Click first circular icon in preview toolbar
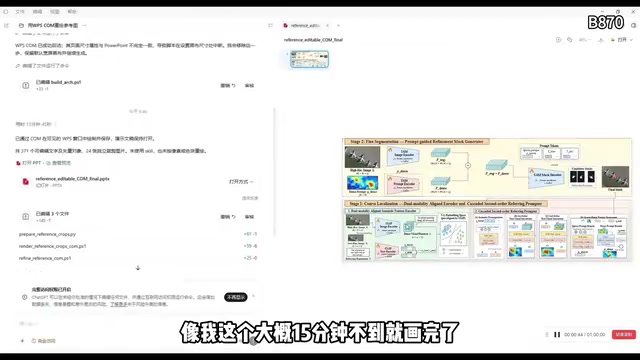 (x=558, y=40)
